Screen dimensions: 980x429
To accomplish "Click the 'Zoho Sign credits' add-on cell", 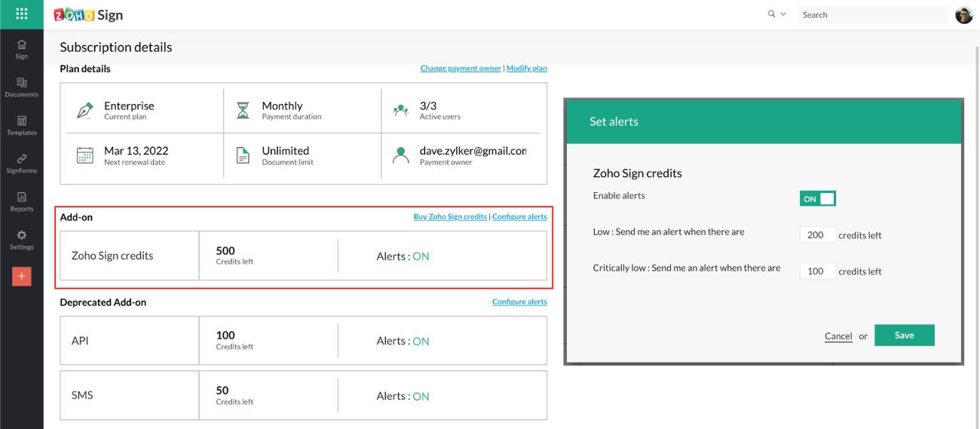I will point(130,256).
